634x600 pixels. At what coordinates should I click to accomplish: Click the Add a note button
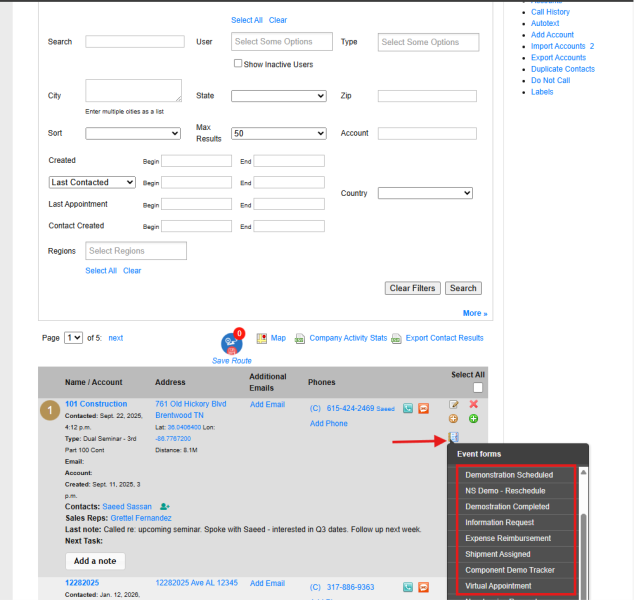point(95,561)
